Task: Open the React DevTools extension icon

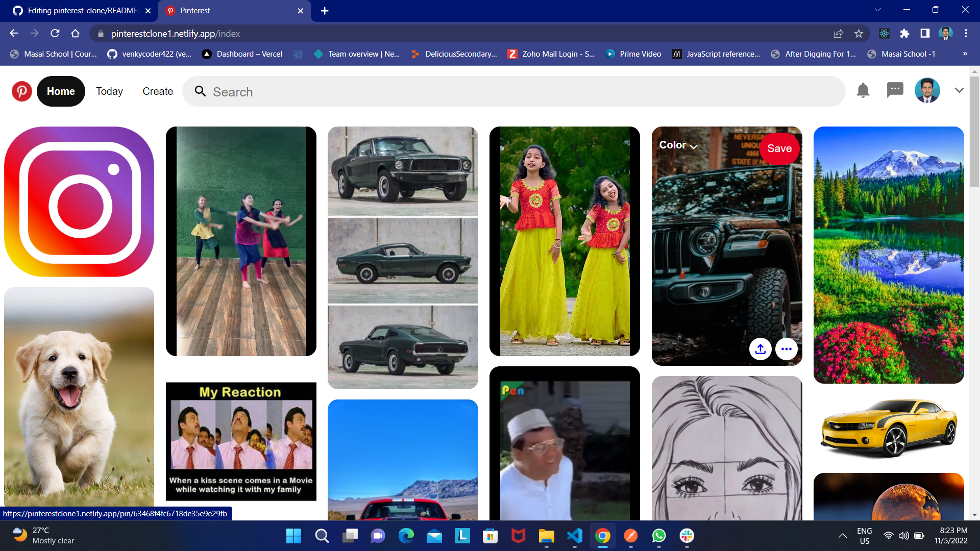Action: click(x=884, y=33)
